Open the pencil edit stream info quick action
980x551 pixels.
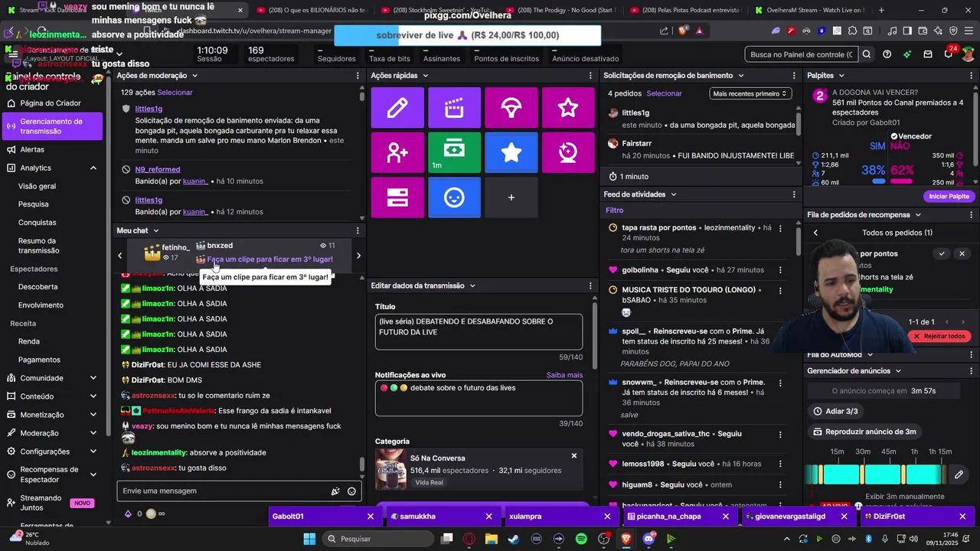(x=397, y=108)
